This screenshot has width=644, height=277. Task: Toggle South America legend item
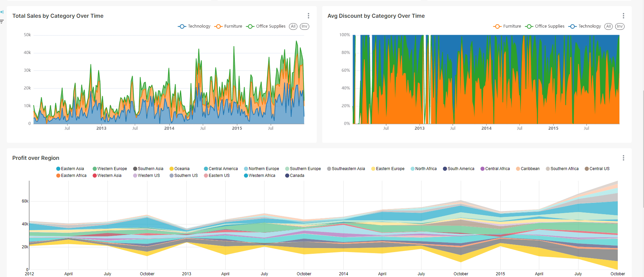[x=458, y=169]
